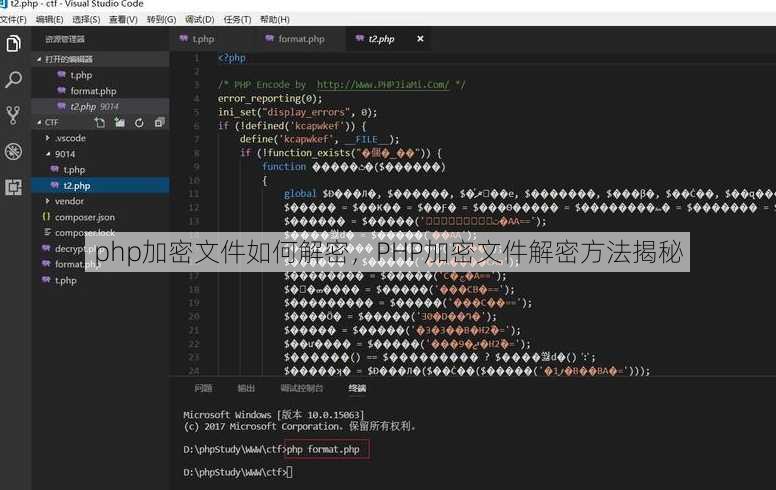The width and height of the screenshot is (776, 490).
Task: Open the File menu
Action: pyautogui.click(x=13, y=19)
